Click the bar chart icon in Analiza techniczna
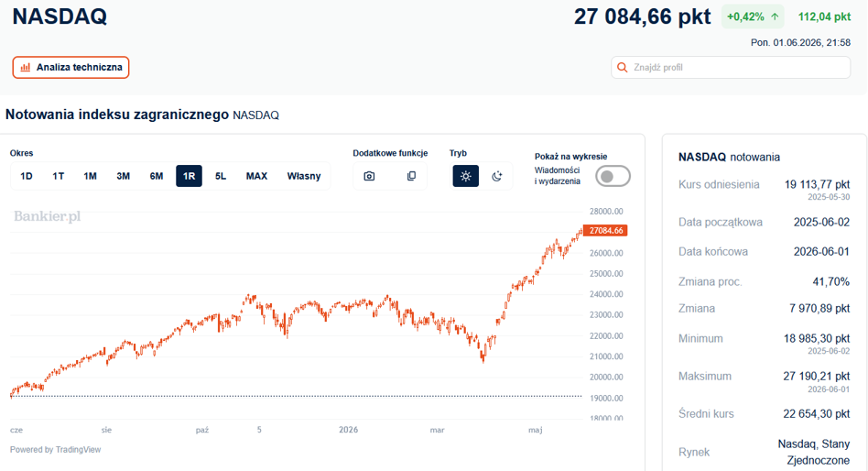 25,68
